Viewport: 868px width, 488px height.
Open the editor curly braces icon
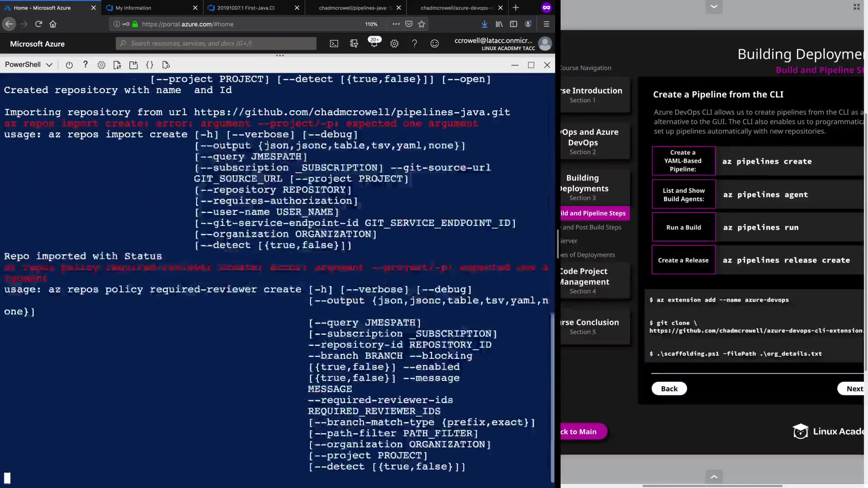(150, 65)
